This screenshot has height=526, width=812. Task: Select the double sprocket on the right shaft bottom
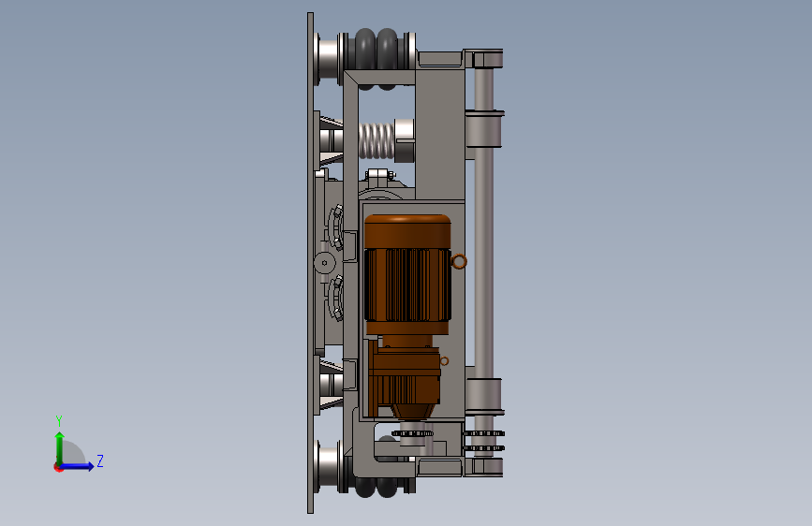tap(483, 441)
